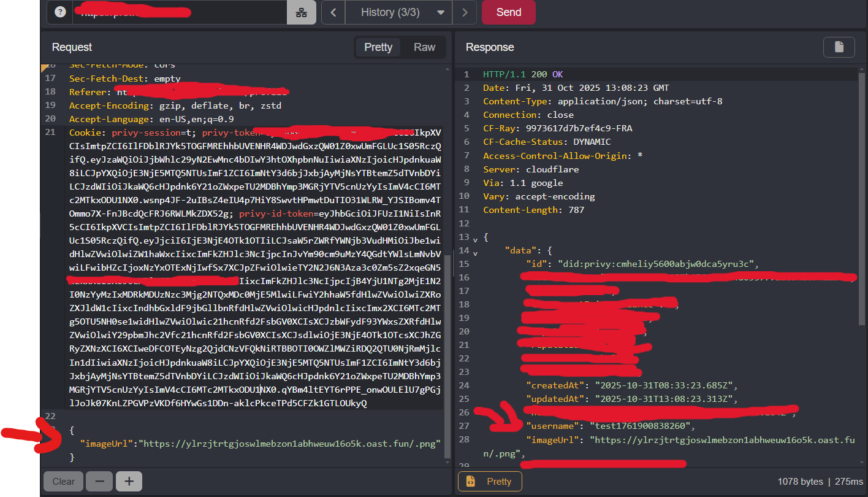Click the plus icon to add a section
Screen dimensions: 868x497
click(x=129, y=481)
